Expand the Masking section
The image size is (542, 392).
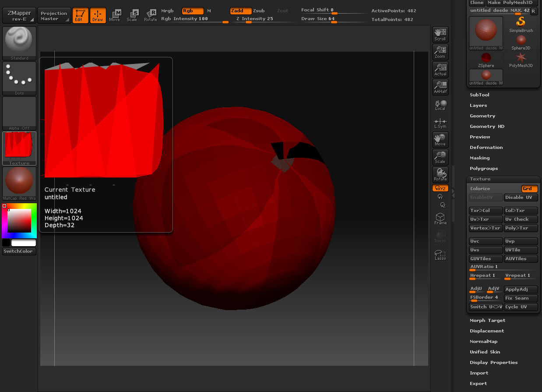pyautogui.click(x=479, y=158)
